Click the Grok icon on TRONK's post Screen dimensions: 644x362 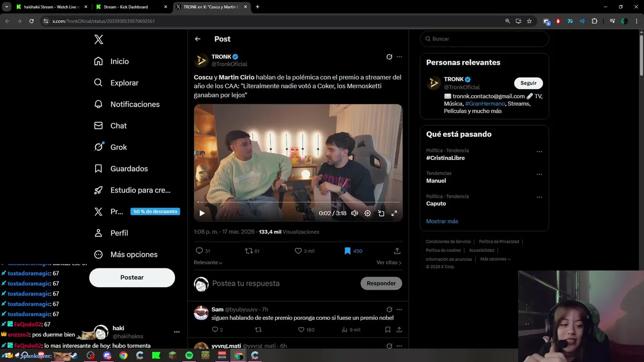(389, 57)
